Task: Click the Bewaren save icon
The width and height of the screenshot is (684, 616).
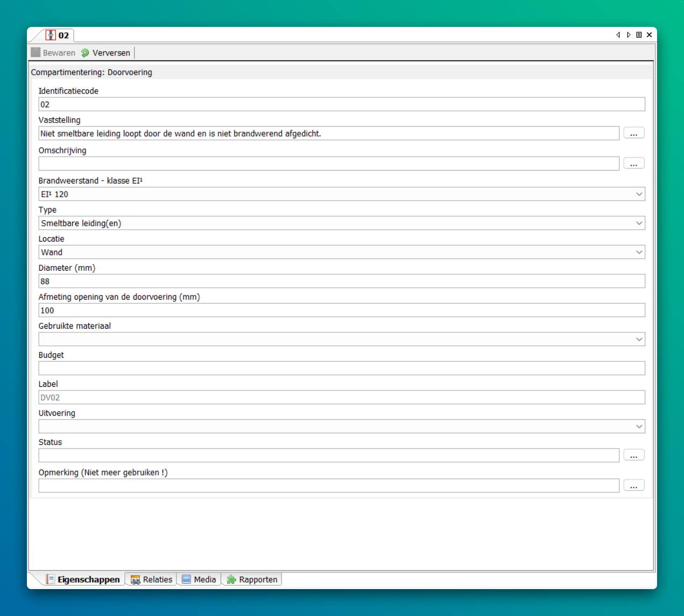Action: coord(36,53)
